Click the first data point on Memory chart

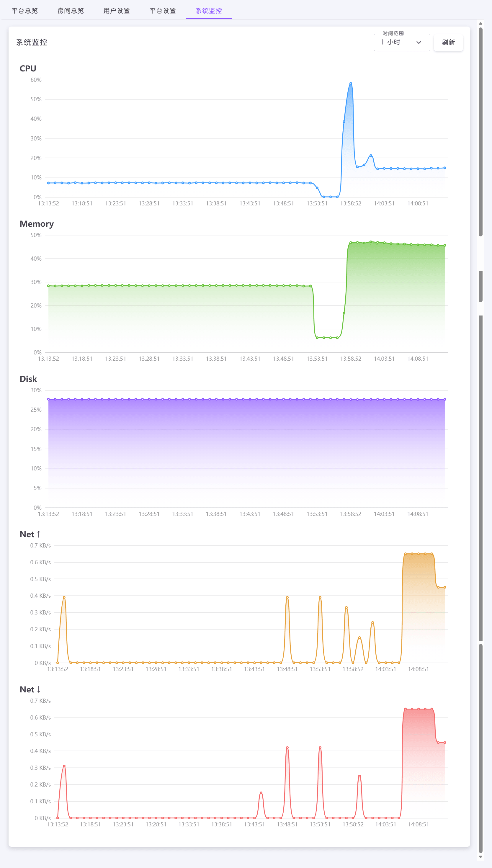pos(48,286)
